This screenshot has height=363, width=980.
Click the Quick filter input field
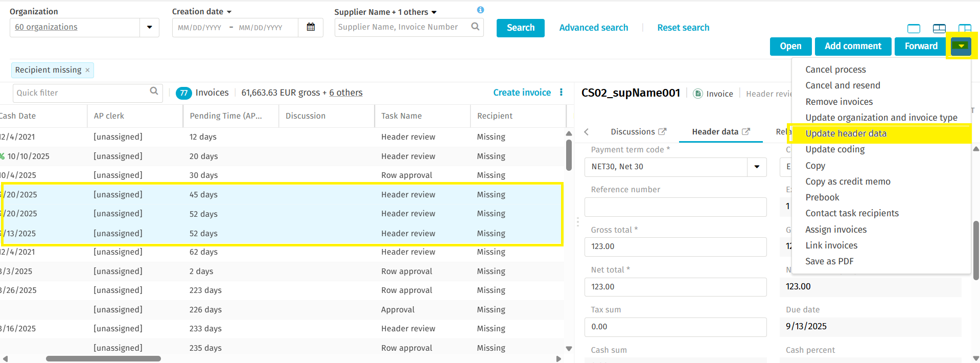click(82, 93)
